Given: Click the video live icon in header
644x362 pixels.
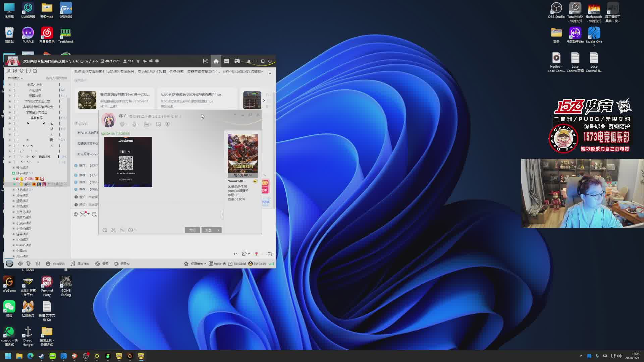Looking at the screenshot, I should pyautogui.click(x=206, y=61).
